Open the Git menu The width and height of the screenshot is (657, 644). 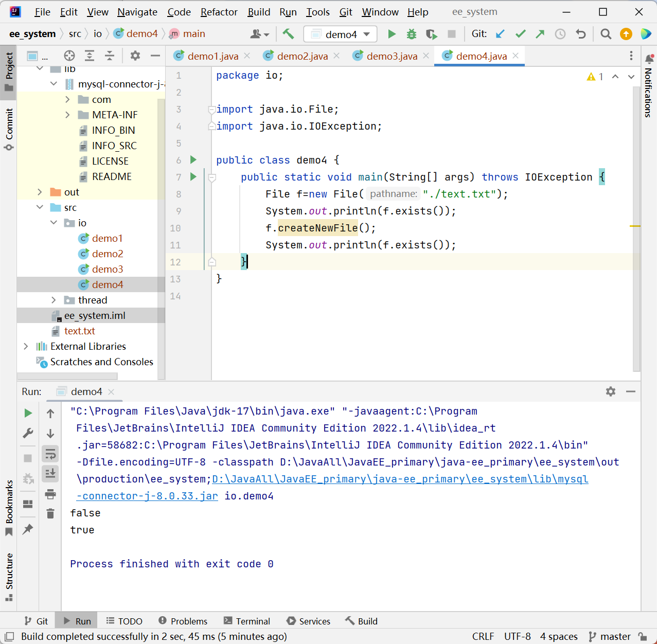[346, 12]
